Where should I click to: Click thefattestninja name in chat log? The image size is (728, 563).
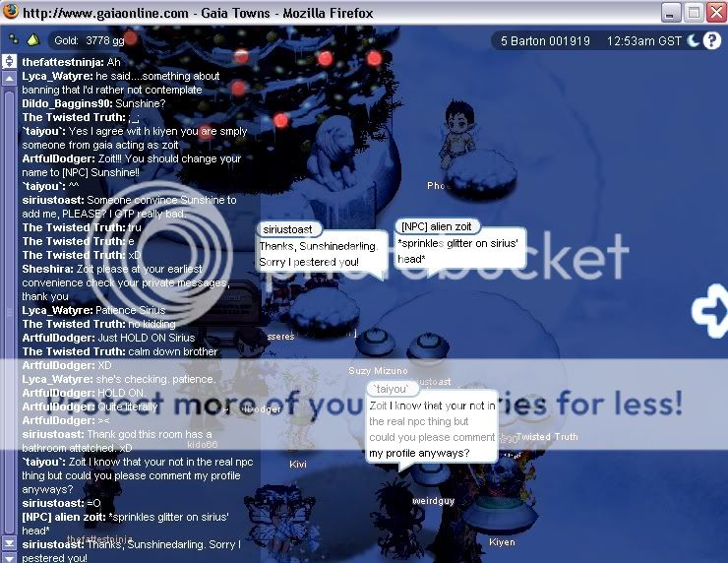click(63, 62)
